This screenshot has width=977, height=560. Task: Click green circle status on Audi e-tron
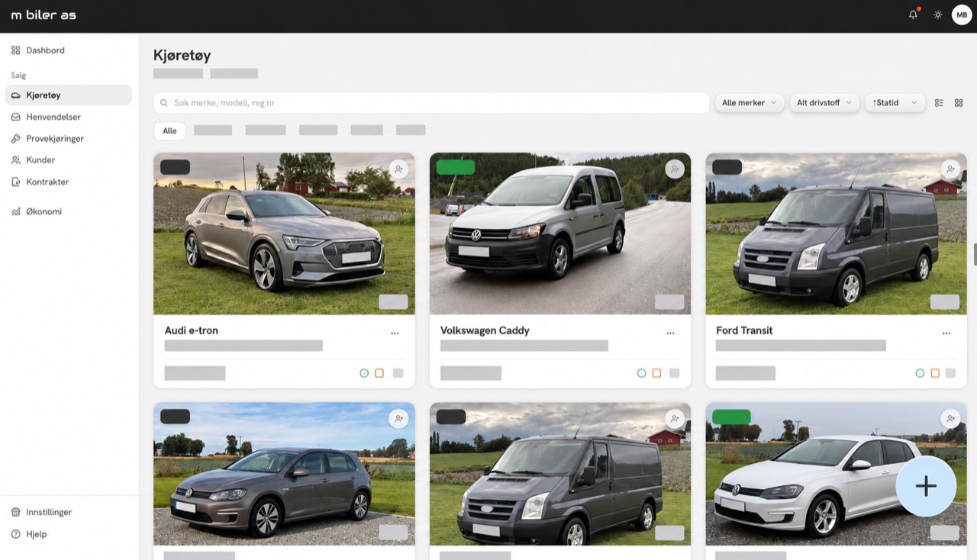(x=364, y=373)
